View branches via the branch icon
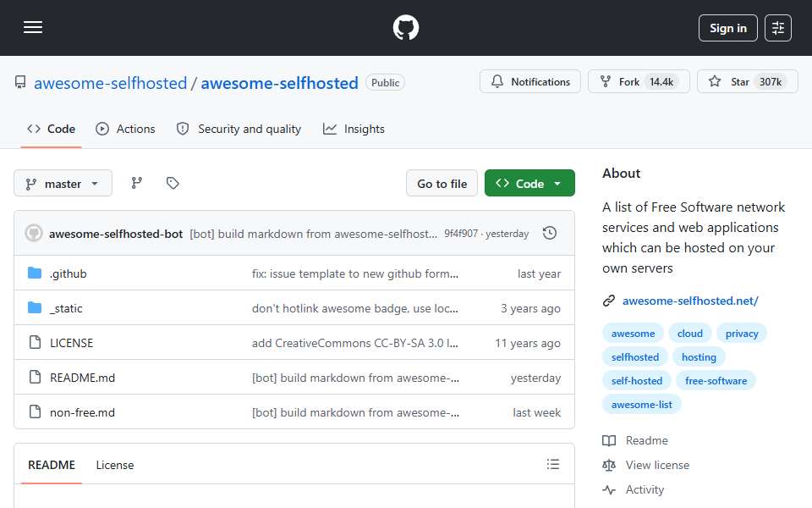812x508 pixels. [x=137, y=183]
